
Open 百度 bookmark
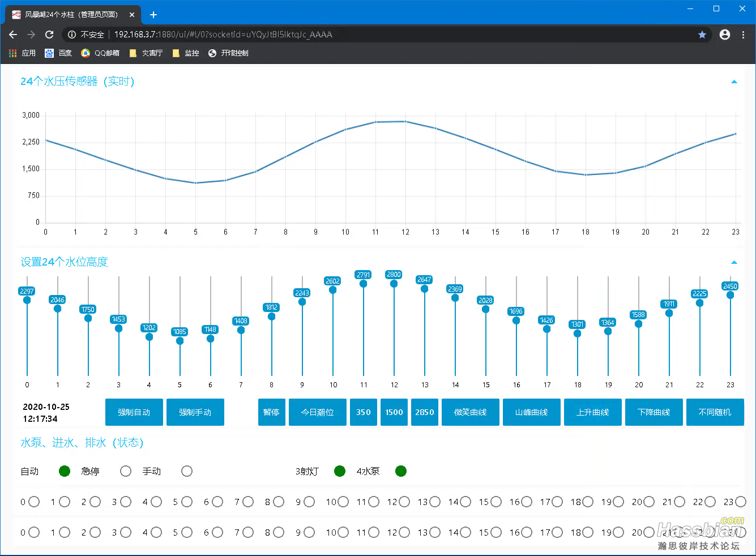(58, 53)
